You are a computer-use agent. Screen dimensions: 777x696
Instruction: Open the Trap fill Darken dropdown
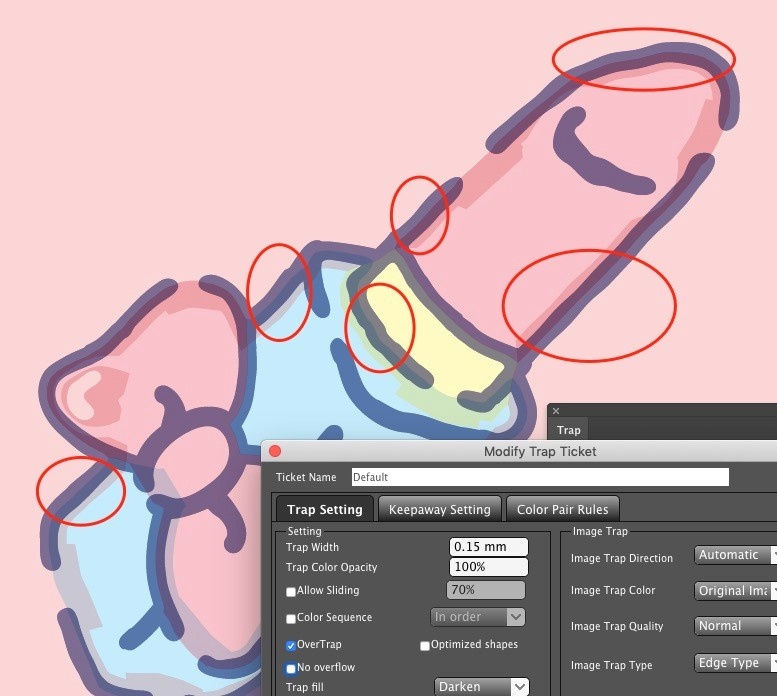[482, 687]
